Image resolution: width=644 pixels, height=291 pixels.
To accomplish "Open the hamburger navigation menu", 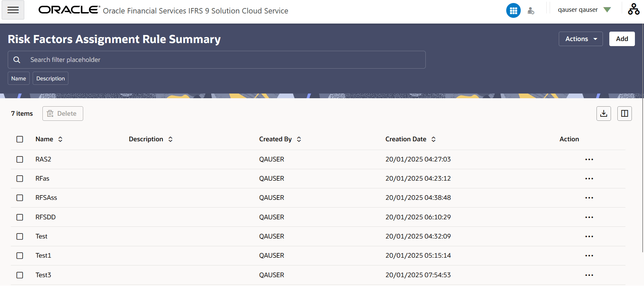I will tap(13, 10).
